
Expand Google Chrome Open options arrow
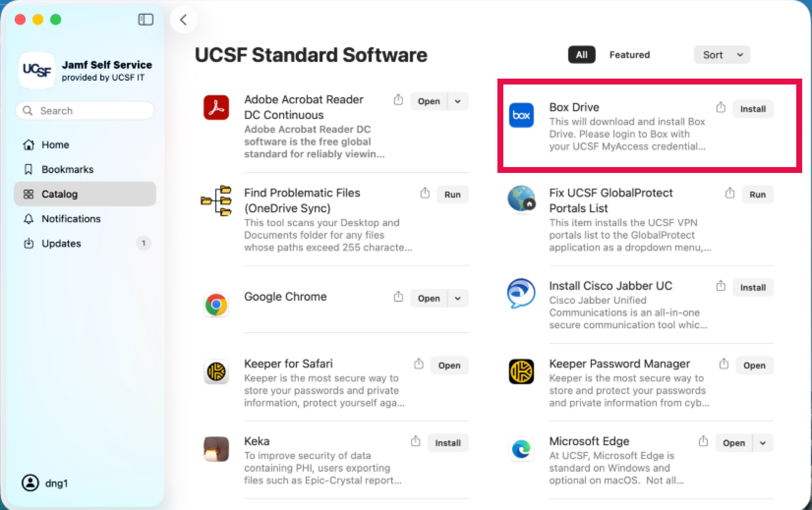[x=458, y=298]
